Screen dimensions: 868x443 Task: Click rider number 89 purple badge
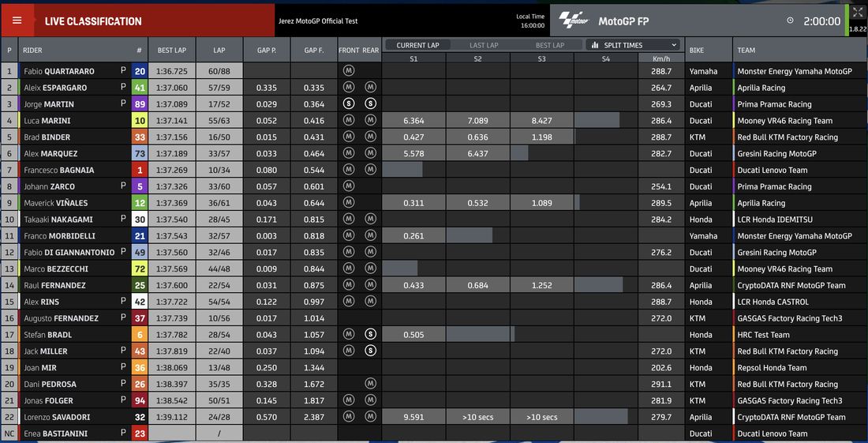tap(140, 103)
